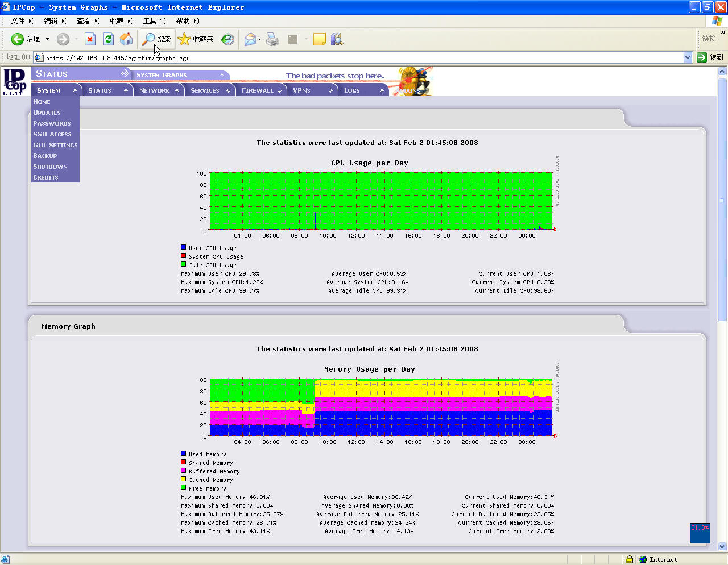Open the Mail envelope icon
The width and height of the screenshot is (728, 565).
point(250,39)
